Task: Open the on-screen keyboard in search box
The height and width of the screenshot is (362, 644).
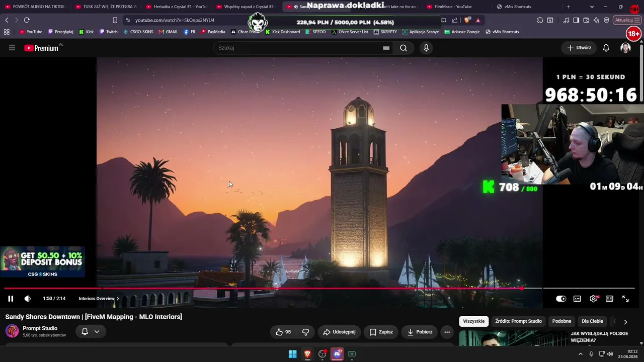Action: click(386, 48)
